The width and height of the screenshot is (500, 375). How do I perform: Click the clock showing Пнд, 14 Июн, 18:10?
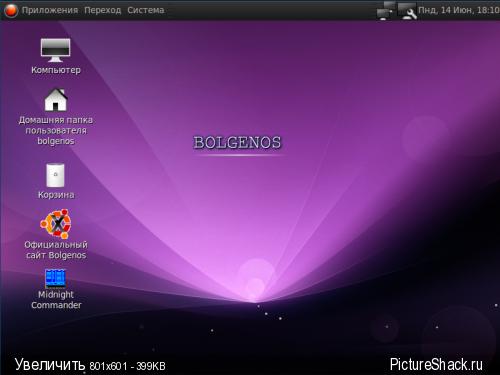459,10
